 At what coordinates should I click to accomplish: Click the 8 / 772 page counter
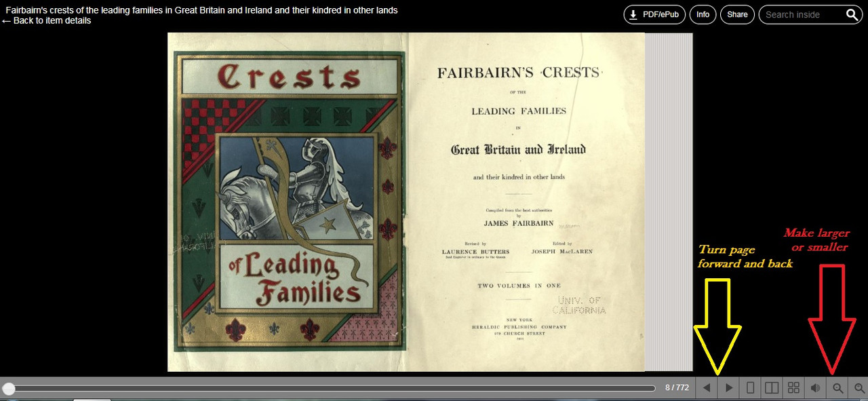[677, 388]
